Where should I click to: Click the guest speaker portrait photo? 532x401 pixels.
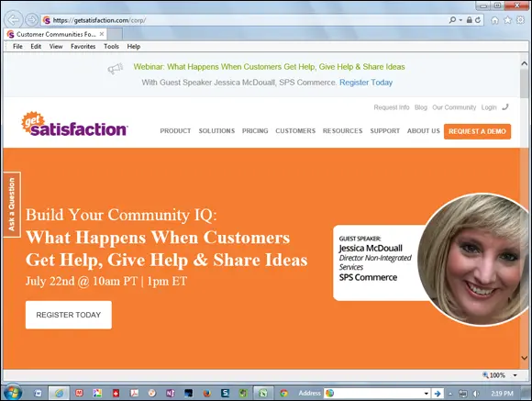click(x=473, y=260)
